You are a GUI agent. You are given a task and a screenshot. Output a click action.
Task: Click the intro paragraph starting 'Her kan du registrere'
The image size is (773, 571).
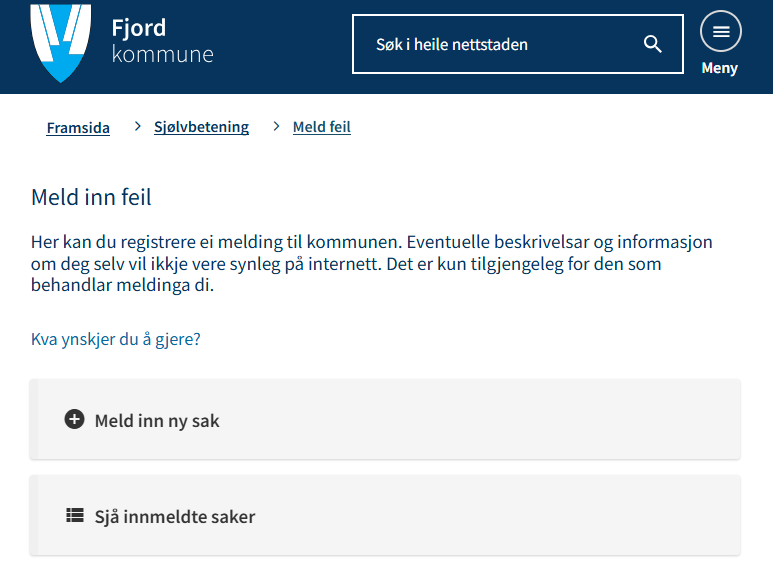[370, 264]
